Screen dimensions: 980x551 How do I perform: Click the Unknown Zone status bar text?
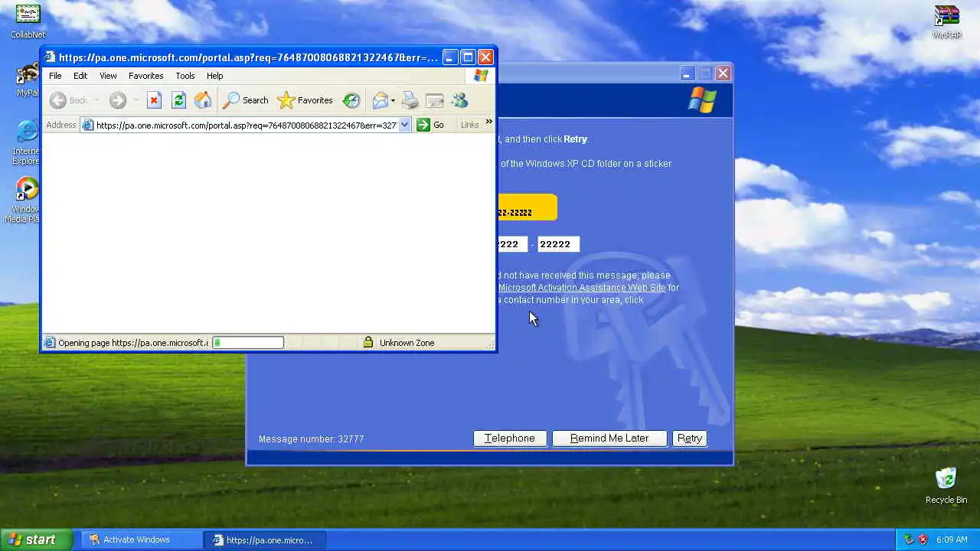407,343
